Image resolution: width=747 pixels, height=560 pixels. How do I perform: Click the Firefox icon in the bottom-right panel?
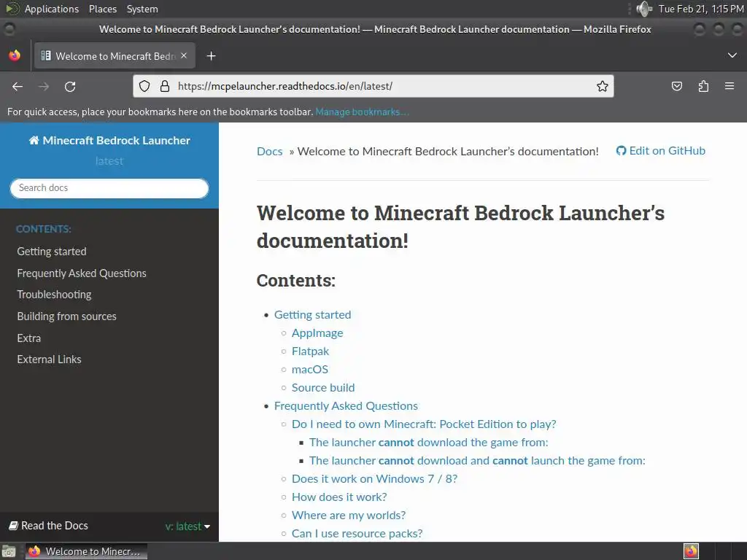pyautogui.click(x=691, y=551)
